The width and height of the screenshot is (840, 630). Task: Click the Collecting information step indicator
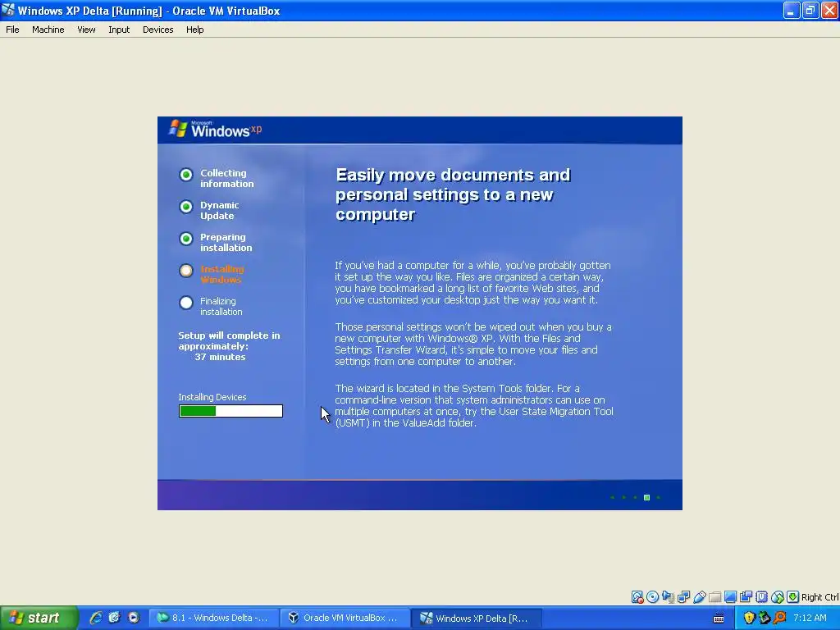pos(186,175)
